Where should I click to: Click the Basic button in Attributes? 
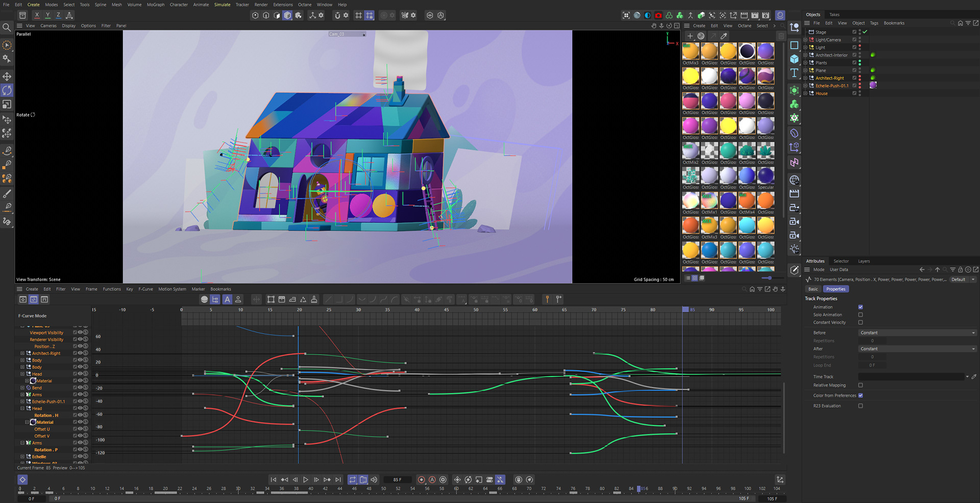tap(813, 289)
